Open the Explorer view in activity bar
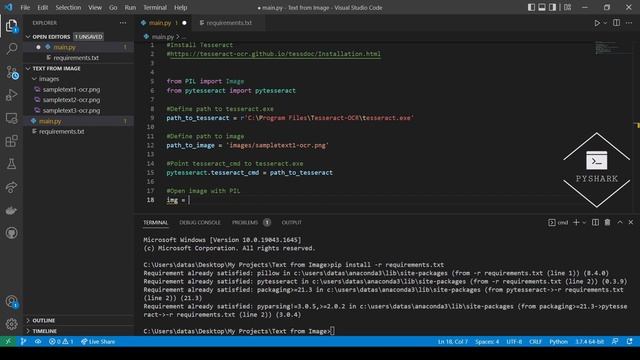 [x=11, y=26]
